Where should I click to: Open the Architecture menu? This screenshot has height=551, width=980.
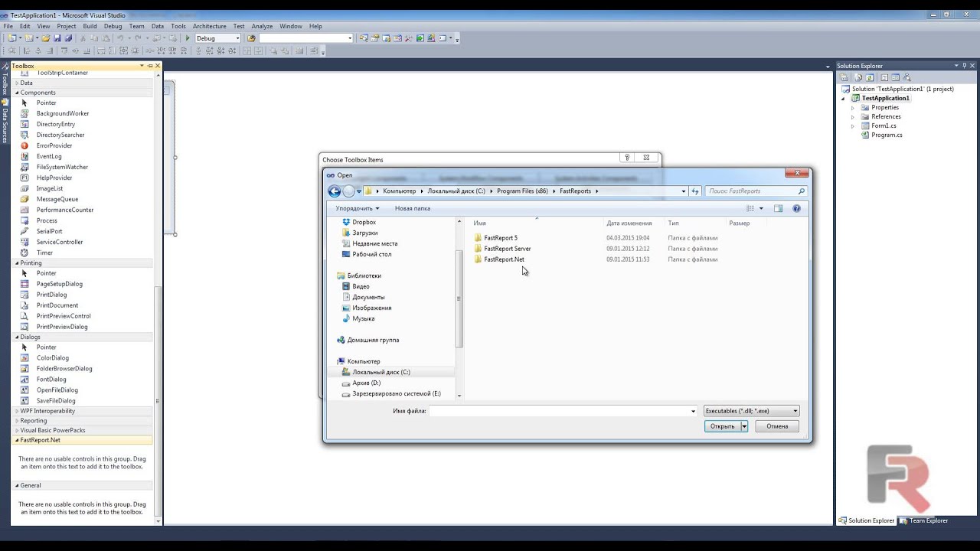pyautogui.click(x=209, y=26)
